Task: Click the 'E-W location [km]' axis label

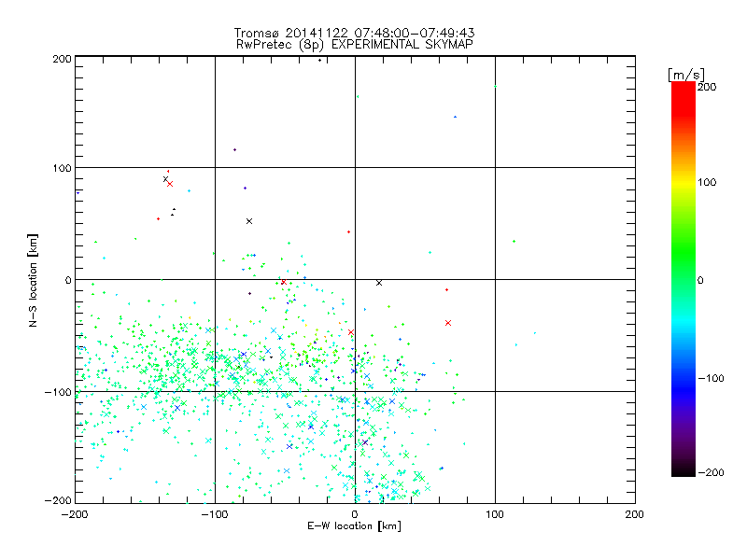Action: click(354, 526)
